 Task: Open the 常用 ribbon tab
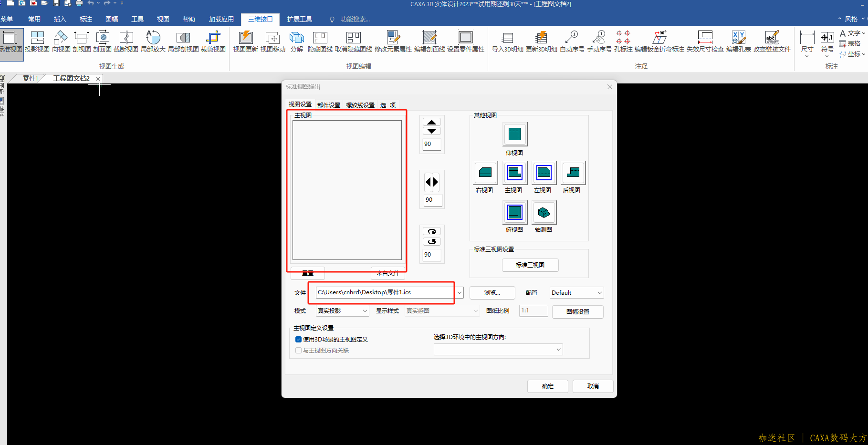34,19
